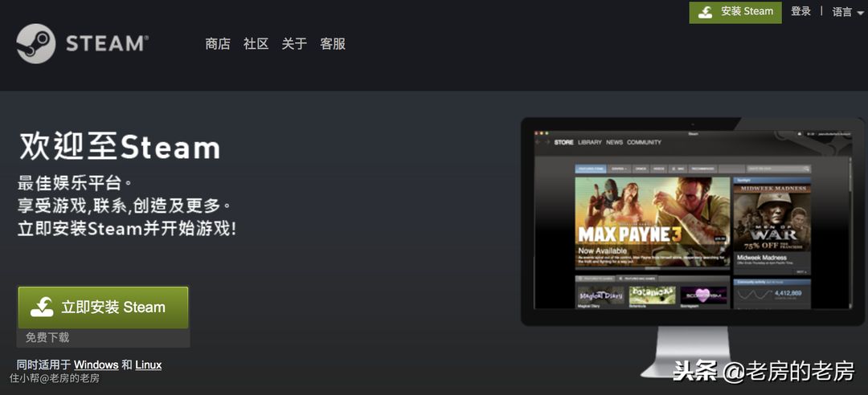Follow the Windows download link
The width and height of the screenshot is (868, 395).
click(x=96, y=364)
